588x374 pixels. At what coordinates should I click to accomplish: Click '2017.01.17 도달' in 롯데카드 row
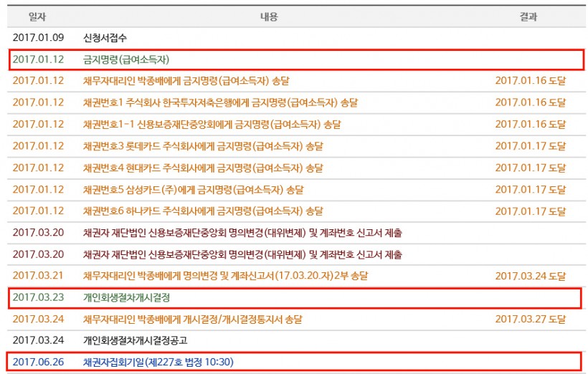click(530, 146)
